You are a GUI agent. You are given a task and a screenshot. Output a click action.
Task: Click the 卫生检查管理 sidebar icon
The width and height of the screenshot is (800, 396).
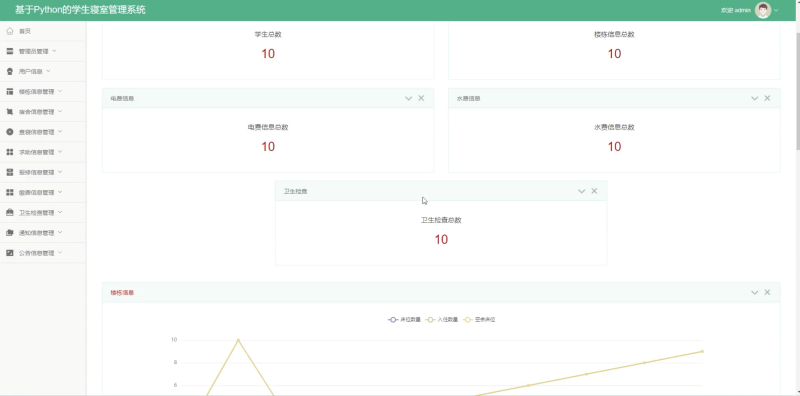point(10,212)
